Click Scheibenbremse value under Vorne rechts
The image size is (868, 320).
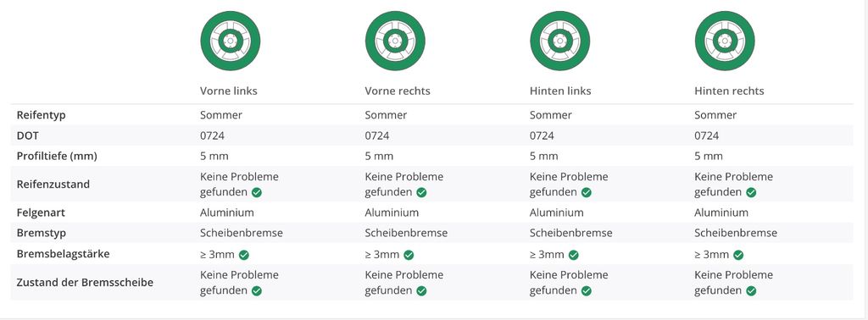406,233
